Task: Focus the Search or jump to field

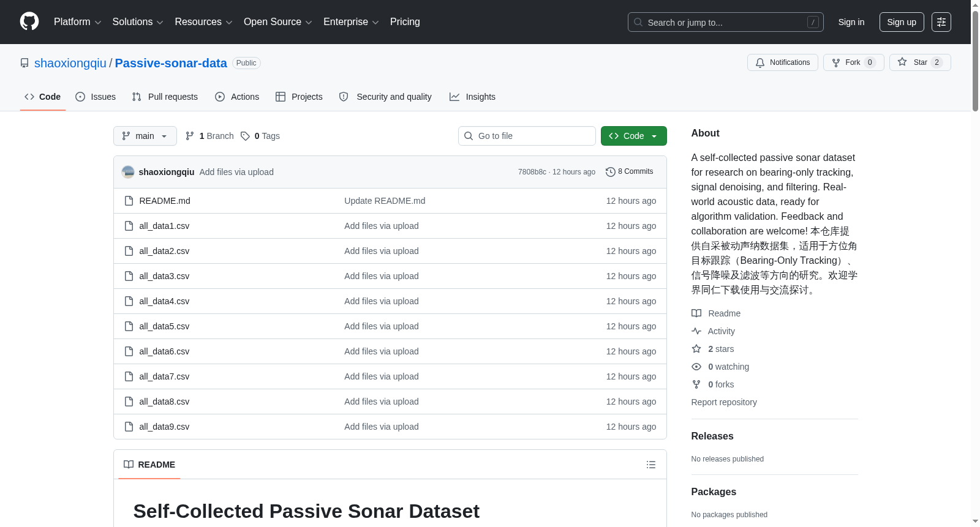Action: pos(726,22)
